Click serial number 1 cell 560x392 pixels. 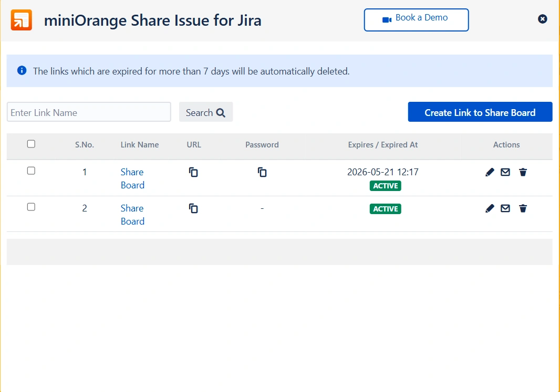pyautogui.click(x=85, y=172)
